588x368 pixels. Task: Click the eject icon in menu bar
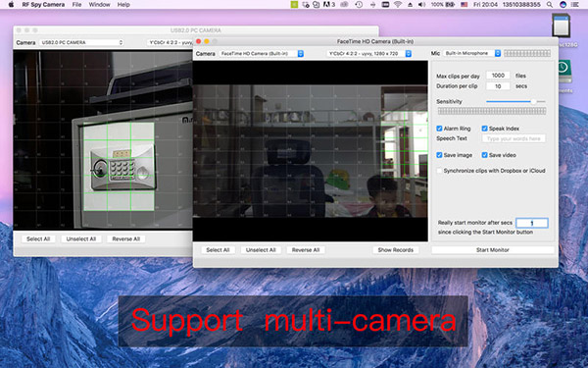tap(410, 5)
